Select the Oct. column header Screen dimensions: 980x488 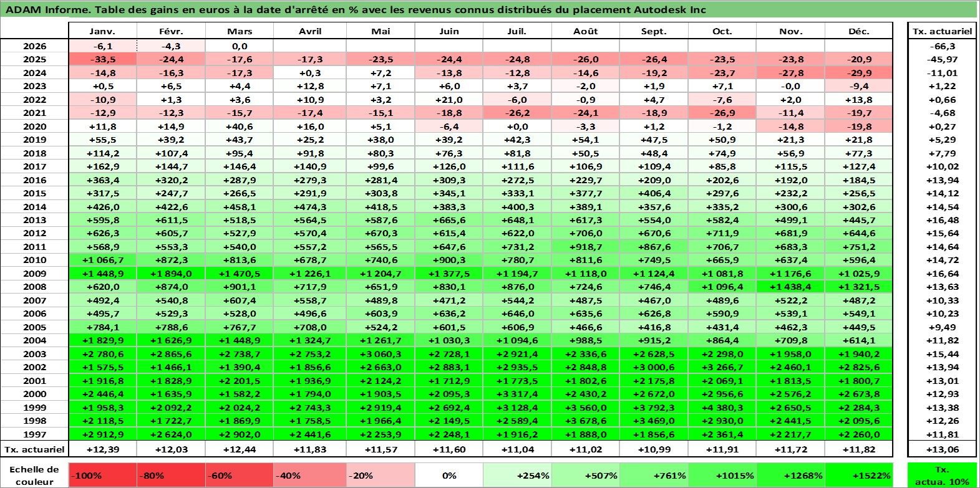(x=722, y=31)
